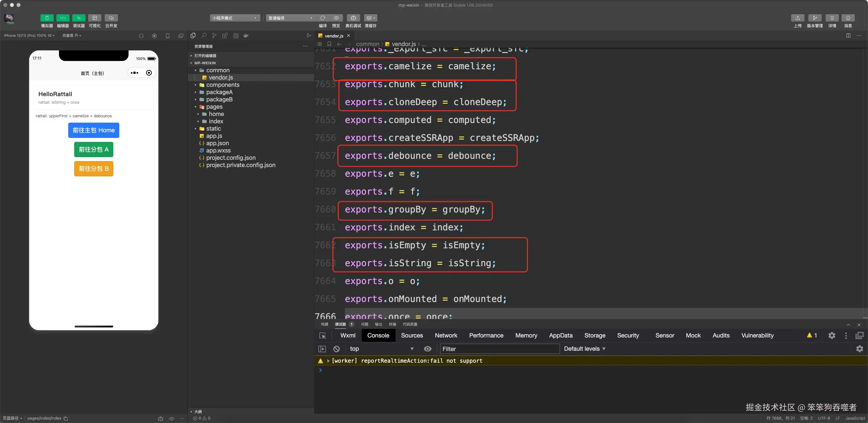Screen dimensions: 868x423
Task: Click the upload icon (上传)
Action: coord(797,18)
